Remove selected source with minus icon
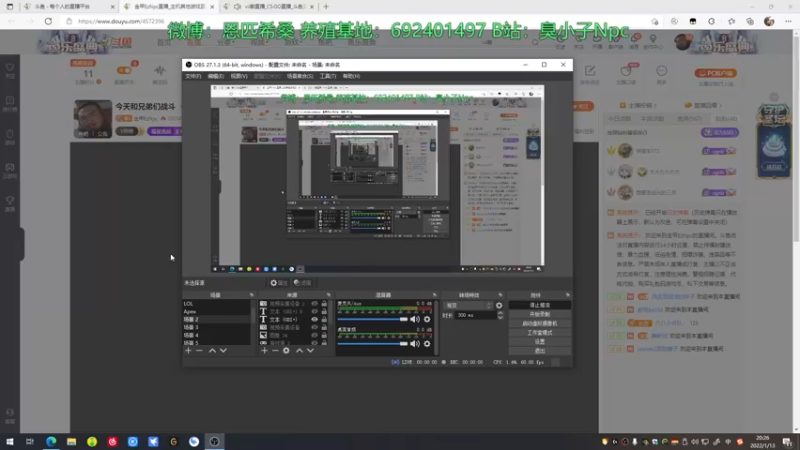 (275, 351)
